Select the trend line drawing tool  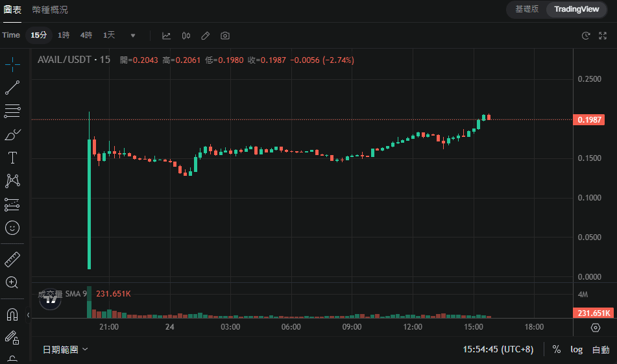point(12,87)
